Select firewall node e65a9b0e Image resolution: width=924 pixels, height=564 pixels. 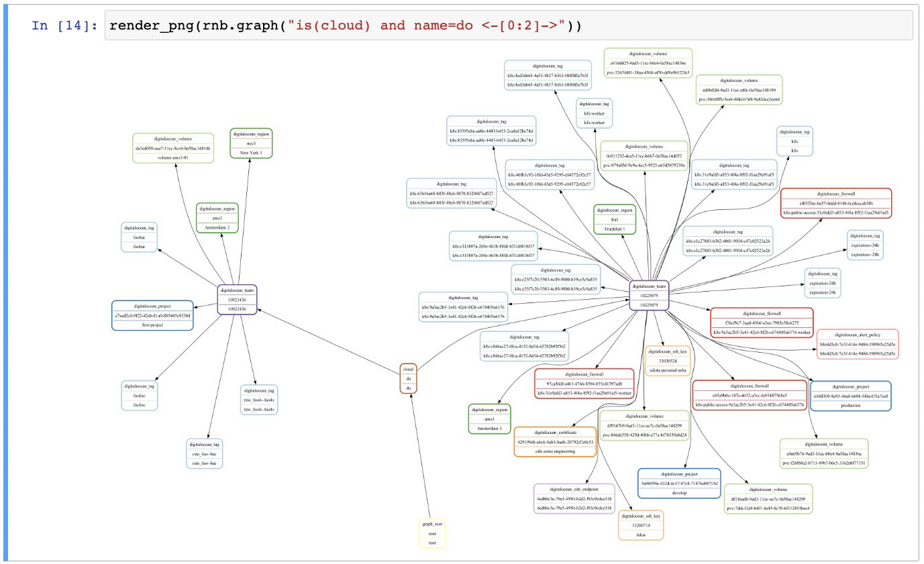click(749, 396)
